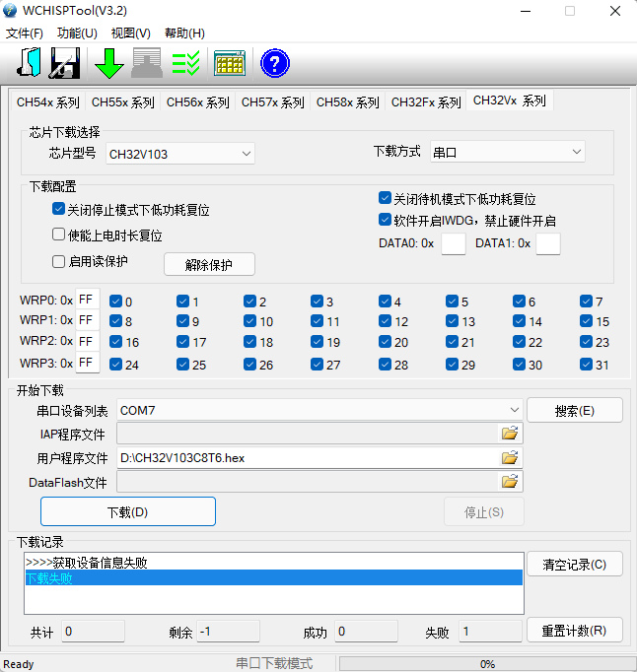Select the 下载失败 log entry
Screen dimensions: 637x672
274,577
